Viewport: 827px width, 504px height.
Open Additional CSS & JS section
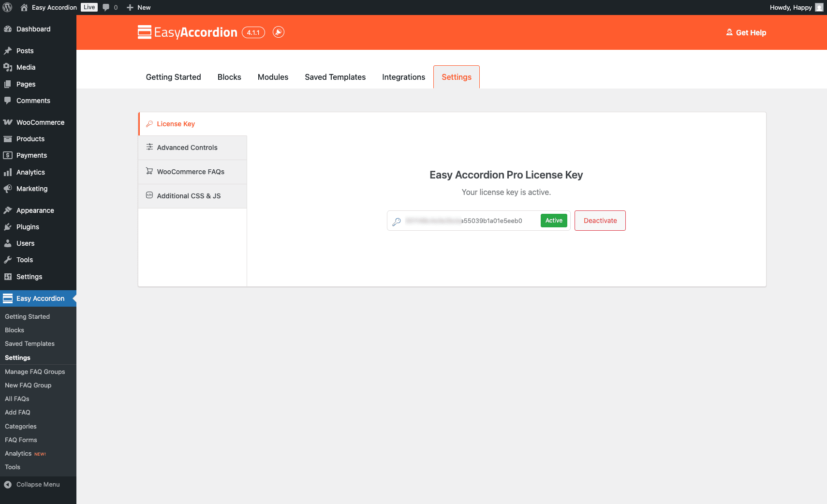pyautogui.click(x=192, y=196)
